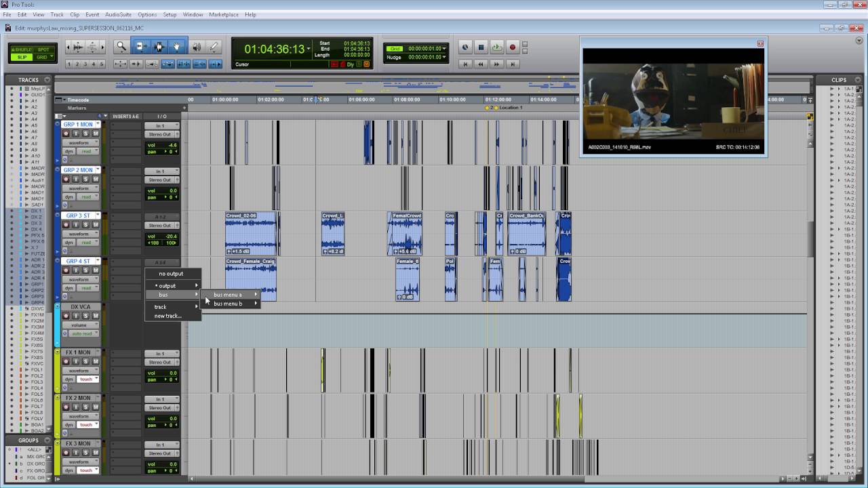Select the Pencil tool

[x=214, y=47]
